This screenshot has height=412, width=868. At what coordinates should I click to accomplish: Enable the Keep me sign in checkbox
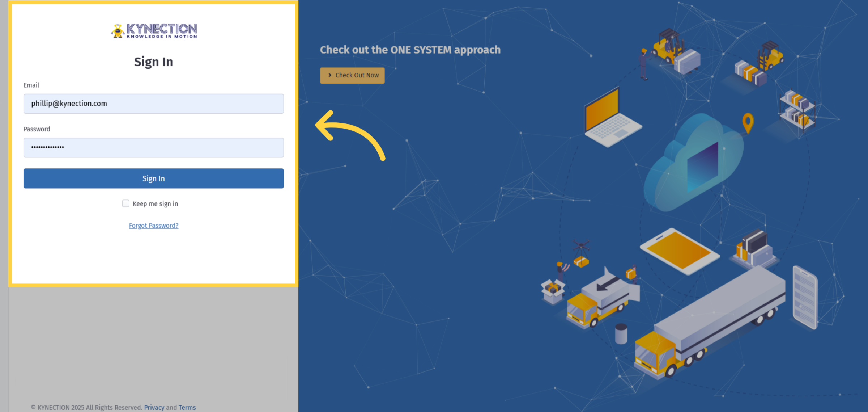pyautogui.click(x=125, y=203)
